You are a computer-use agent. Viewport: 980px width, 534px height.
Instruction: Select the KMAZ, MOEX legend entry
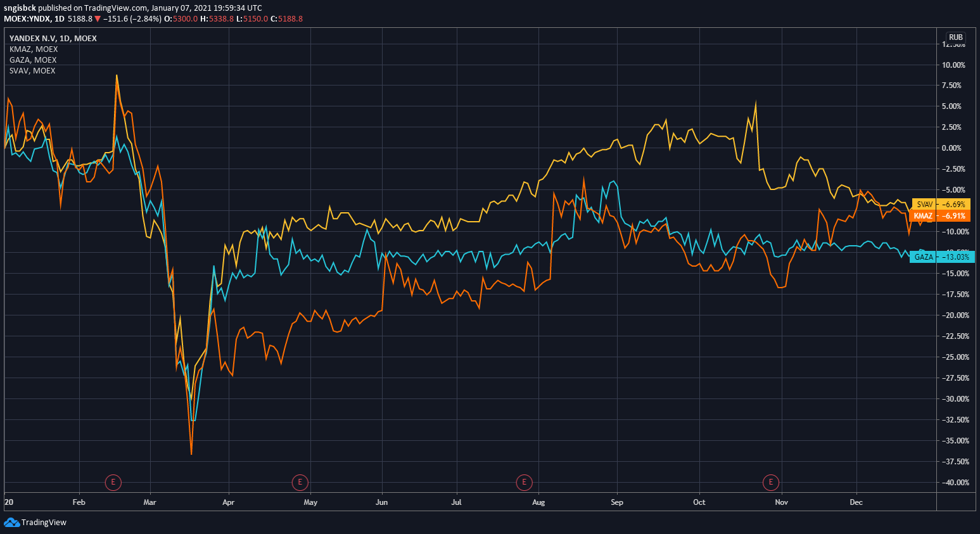(x=34, y=49)
